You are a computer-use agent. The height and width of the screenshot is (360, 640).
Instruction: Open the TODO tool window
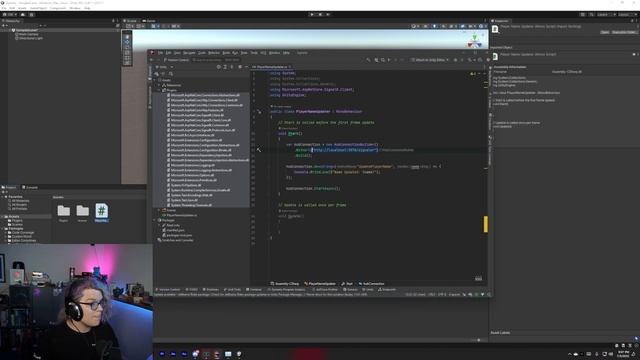click(191, 289)
